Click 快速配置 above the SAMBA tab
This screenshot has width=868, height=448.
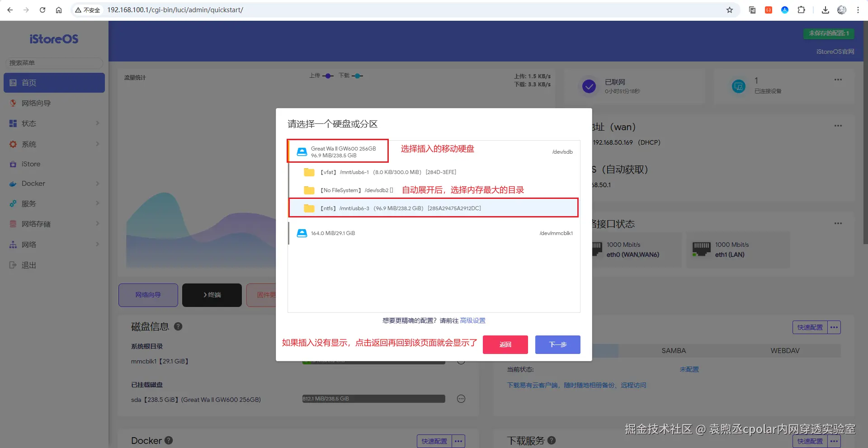pyautogui.click(x=810, y=327)
